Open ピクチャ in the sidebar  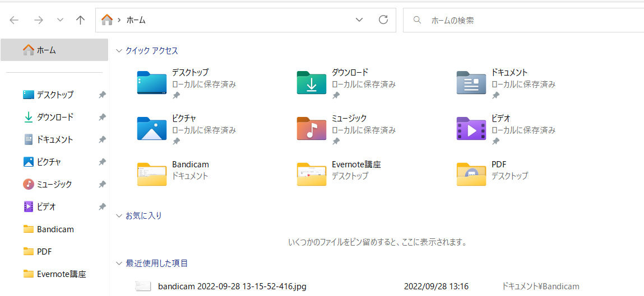54,162
